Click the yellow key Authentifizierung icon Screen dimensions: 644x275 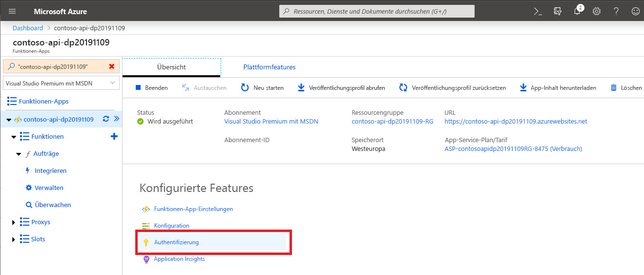click(145, 242)
